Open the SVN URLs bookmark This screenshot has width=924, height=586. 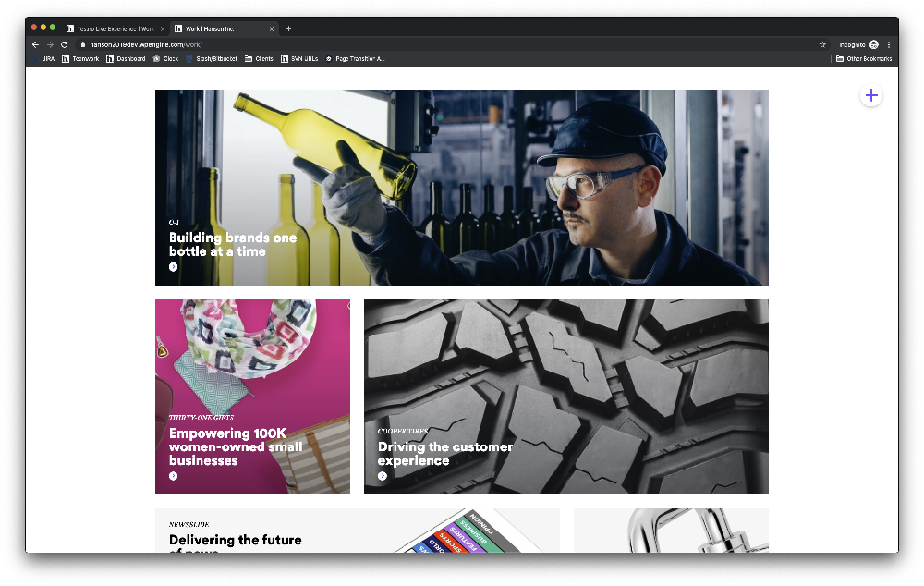click(x=299, y=59)
